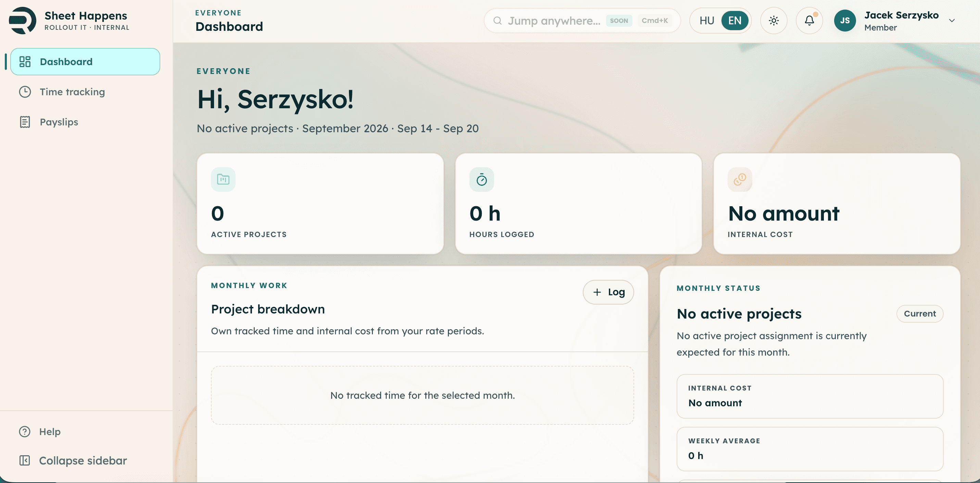The height and width of the screenshot is (483, 980).
Task: Click the Internal Cost coins icon
Action: tap(740, 179)
